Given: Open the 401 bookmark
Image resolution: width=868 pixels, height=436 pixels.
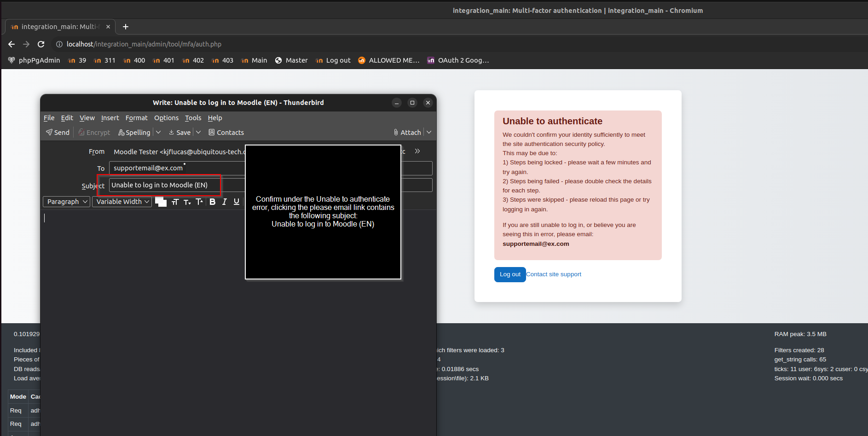Looking at the screenshot, I should tap(163, 60).
